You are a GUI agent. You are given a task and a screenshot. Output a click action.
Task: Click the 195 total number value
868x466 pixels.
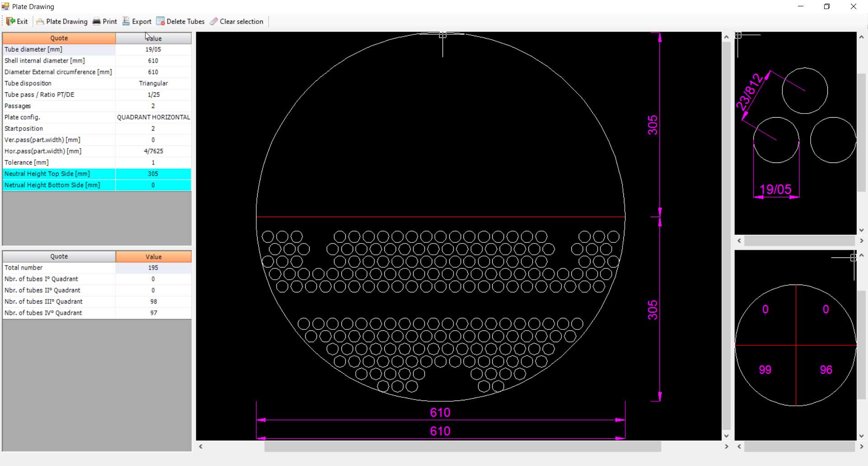[153, 267]
